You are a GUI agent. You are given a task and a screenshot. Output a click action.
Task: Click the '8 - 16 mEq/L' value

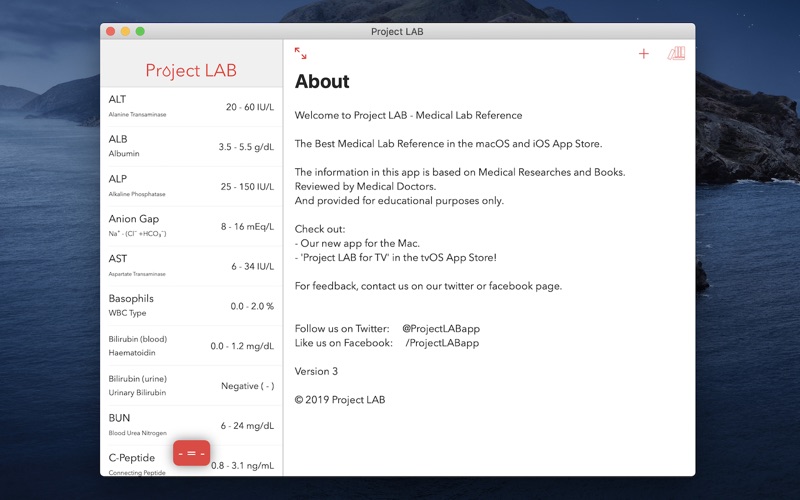click(x=247, y=227)
